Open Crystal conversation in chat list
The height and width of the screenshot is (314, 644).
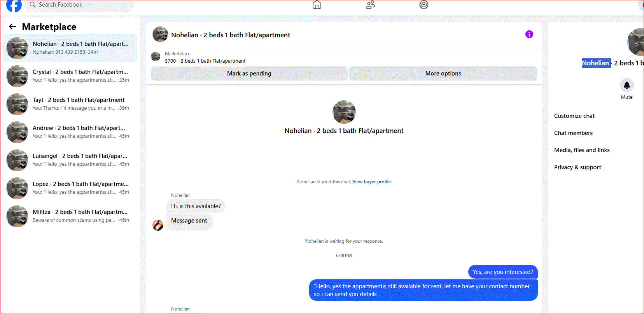click(70, 76)
